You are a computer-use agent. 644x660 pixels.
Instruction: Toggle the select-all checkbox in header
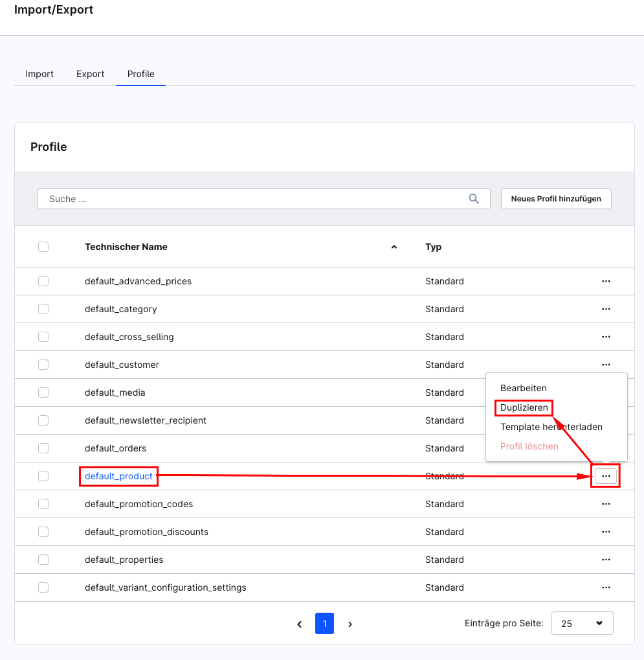click(x=43, y=247)
